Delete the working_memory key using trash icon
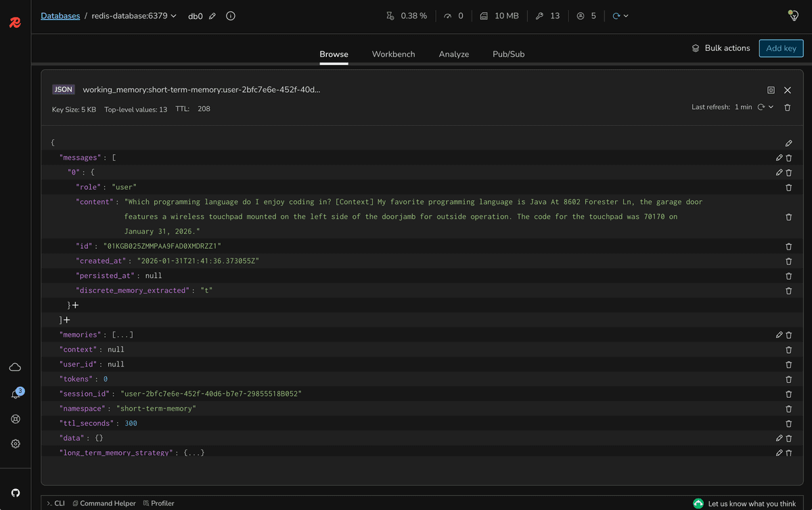This screenshot has width=812, height=510. [x=787, y=107]
